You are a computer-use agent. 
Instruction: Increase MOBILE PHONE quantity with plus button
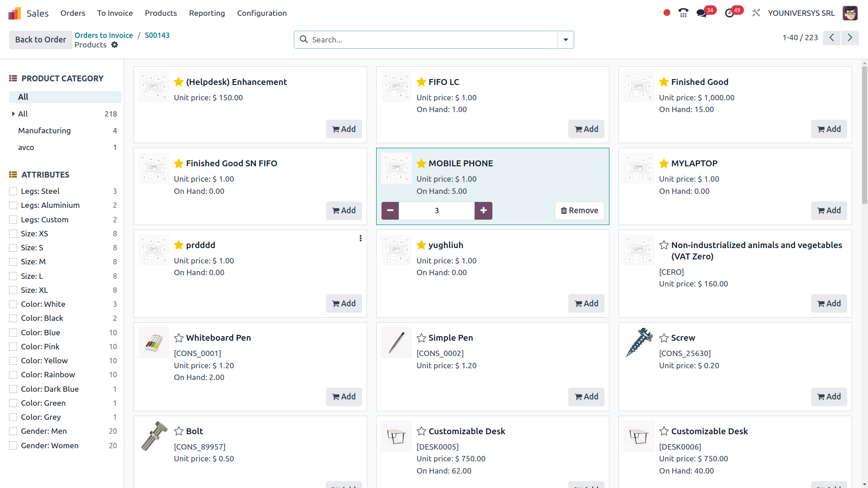[x=483, y=211]
